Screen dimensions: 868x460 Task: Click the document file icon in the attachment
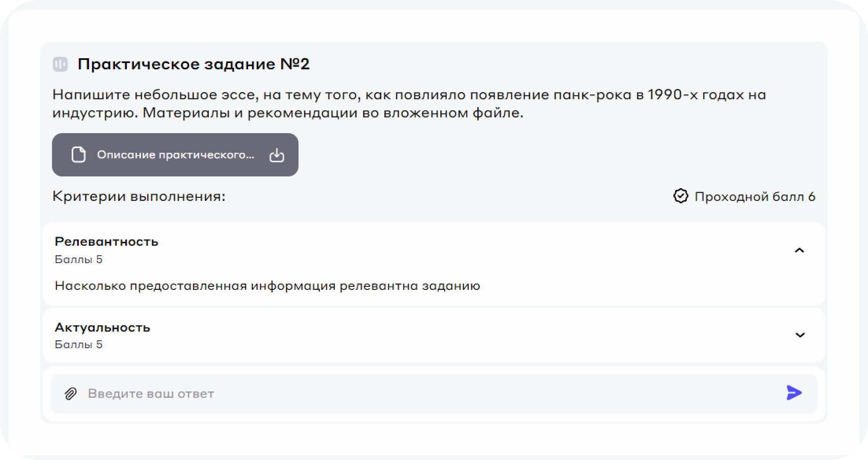tap(78, 155)
